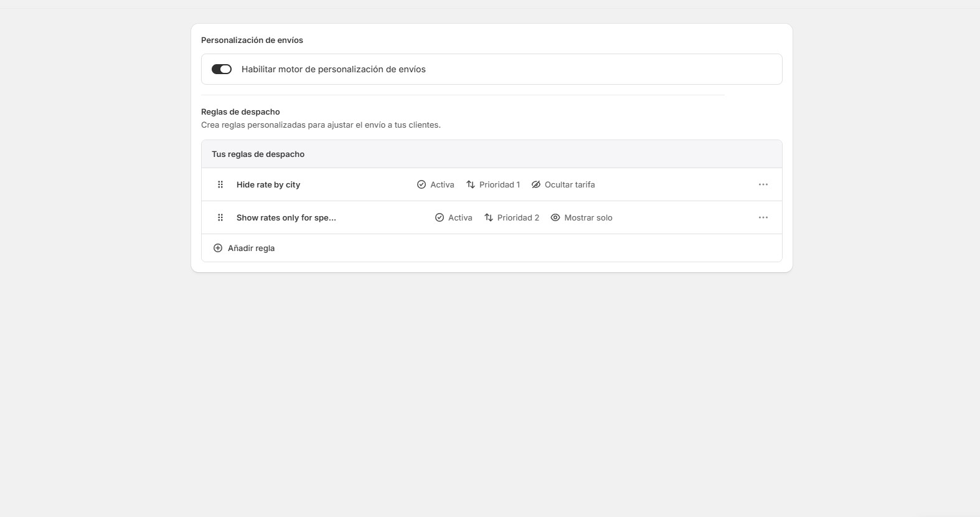
Task: Click the crossed-eye icon beside Ocultar tarifa
Action: (x=536, y=184)
